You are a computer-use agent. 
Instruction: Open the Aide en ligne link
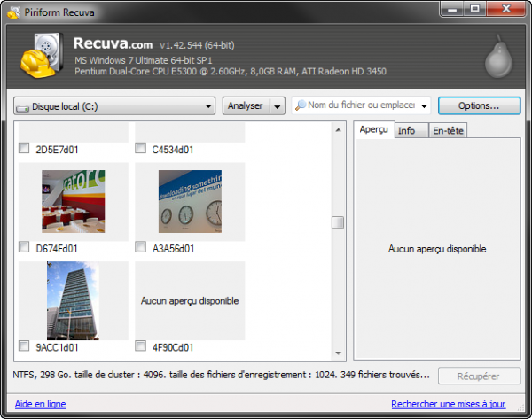click(x=40, y=404)
